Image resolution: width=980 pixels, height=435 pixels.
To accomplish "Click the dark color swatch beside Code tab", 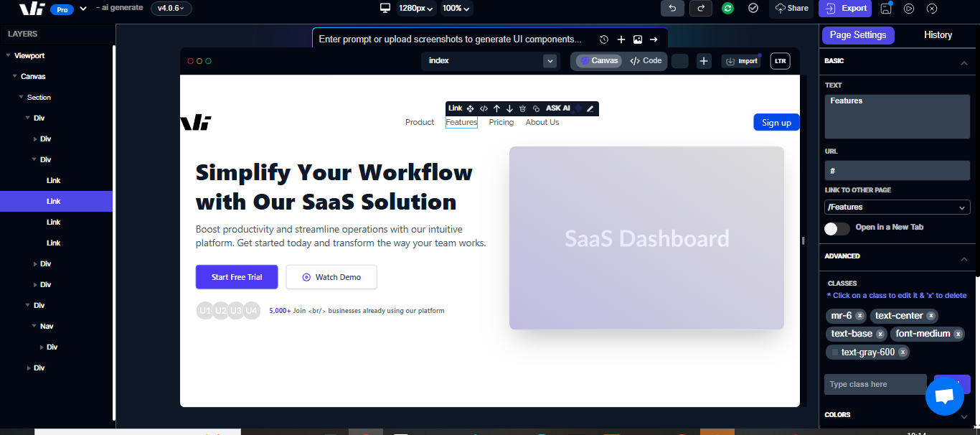I will tap(680, 61).
